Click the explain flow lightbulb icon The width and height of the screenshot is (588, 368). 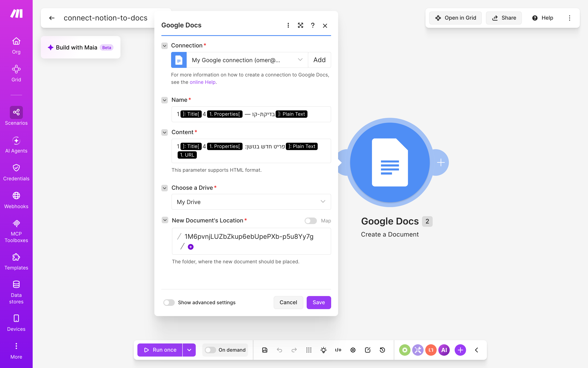323,350
